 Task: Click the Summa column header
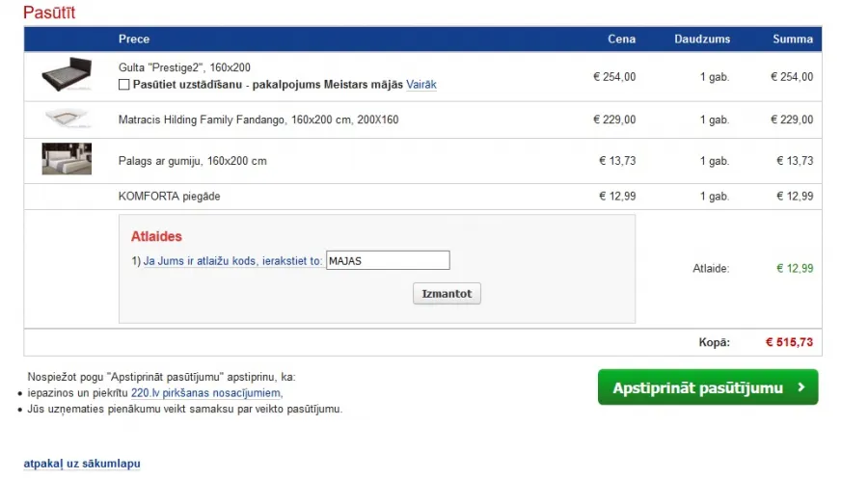tap(793, 40)
